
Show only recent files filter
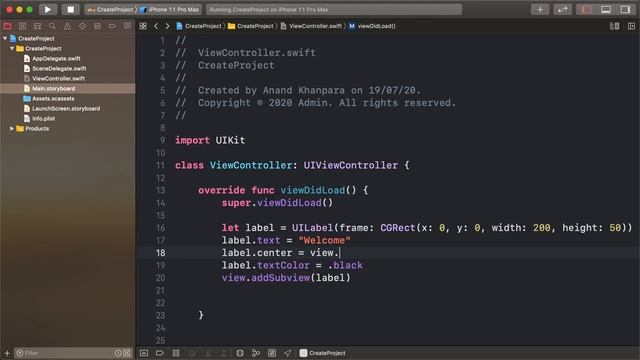118,353
